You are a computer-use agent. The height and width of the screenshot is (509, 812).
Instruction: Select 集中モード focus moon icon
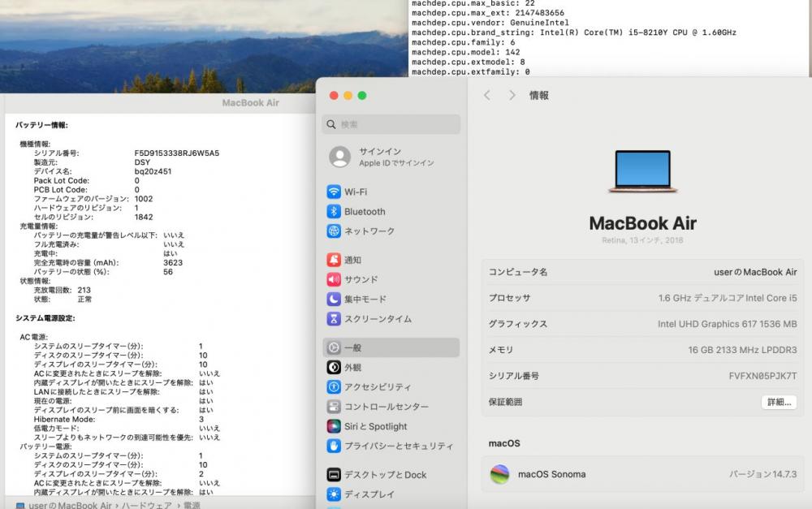click(x=334, y=300)
